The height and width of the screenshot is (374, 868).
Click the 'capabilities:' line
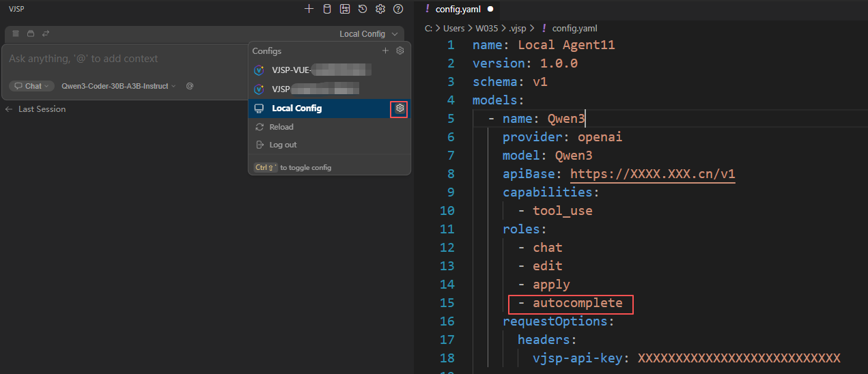551,192
